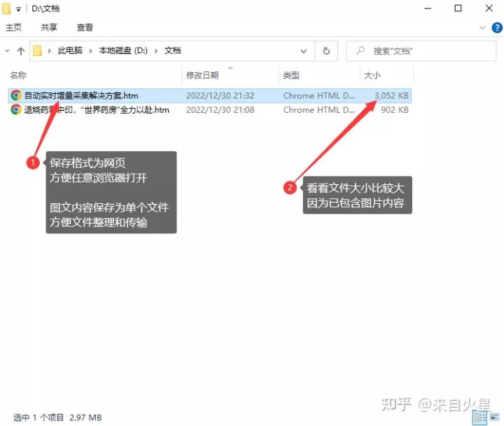
Task: Click the Chrome icon of the 退烧药 file
Action: [15, 109]
